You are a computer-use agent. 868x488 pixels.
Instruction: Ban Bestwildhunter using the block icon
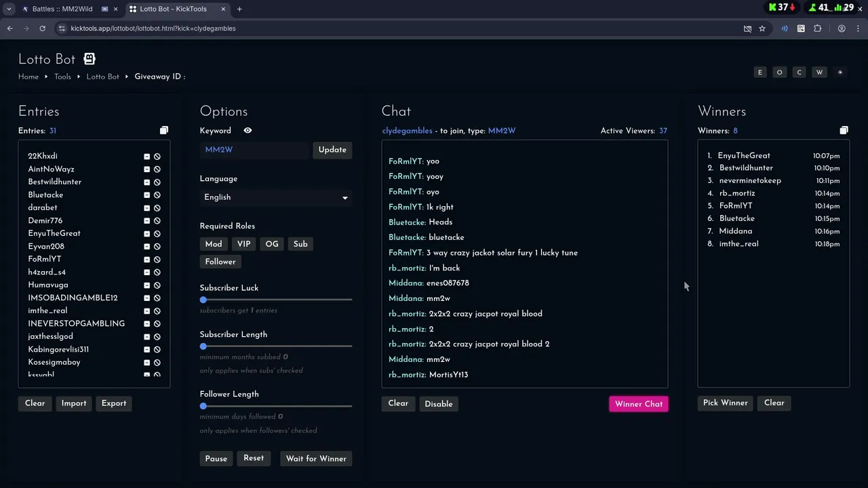157,182
